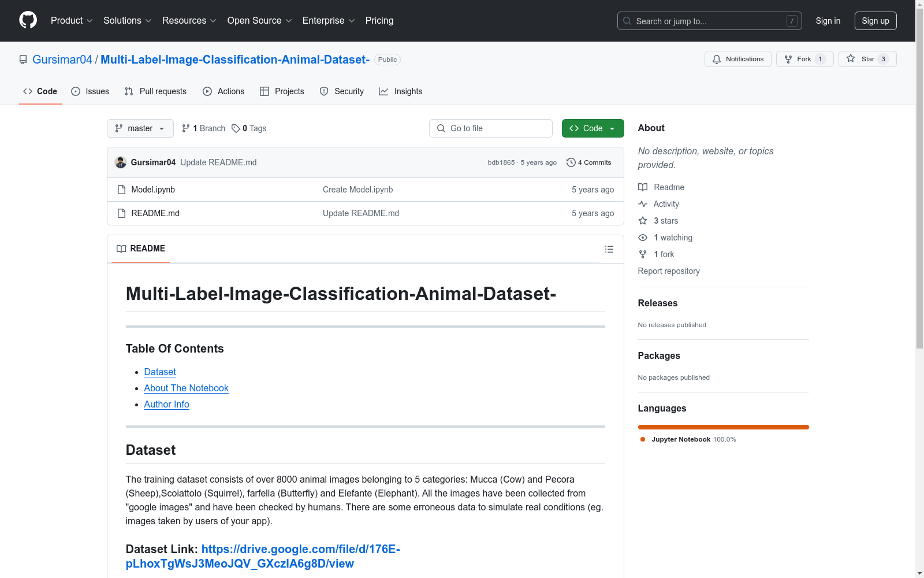Image resolution: width=924 pixels, height=578 pixels.
Task: Click the Jupyter Notebook language bar
Action: (723, 427)
